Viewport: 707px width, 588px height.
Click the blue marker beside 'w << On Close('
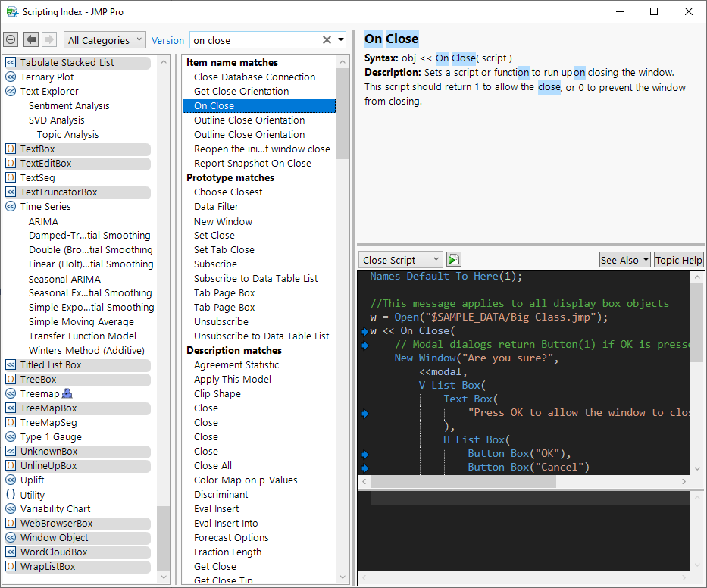click(364, 331)
